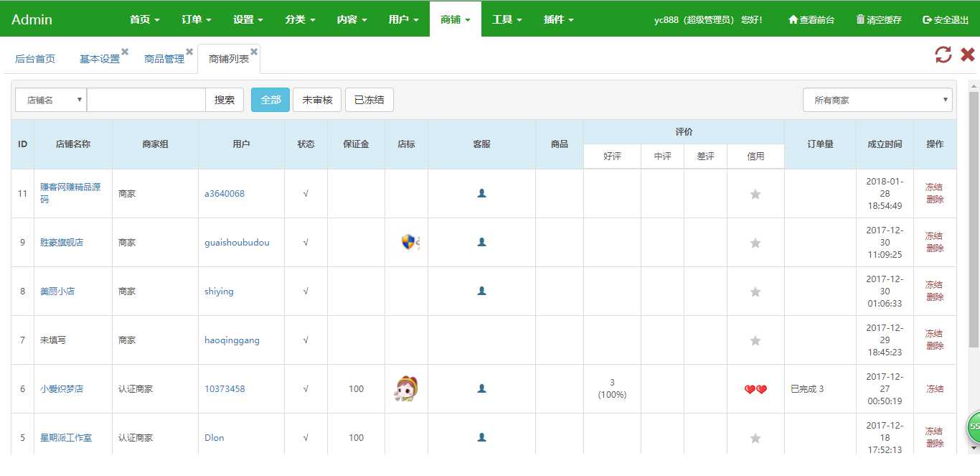This screenshot has width=980, height=476.
Task: Click the red hearts credit for 小爱织梦店
Action: 755,389
